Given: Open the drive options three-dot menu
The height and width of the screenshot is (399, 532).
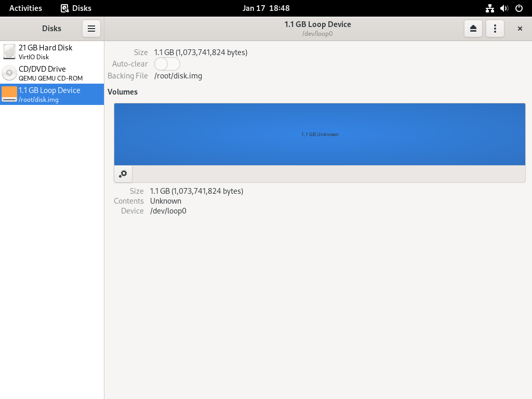Looking at the screenshot, I should [x=495, y=29].
